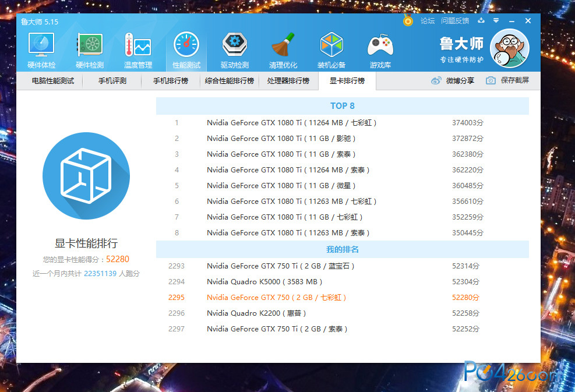Open the 装机必备 essential software cube
575x392 pixels.
click(331, 51)
